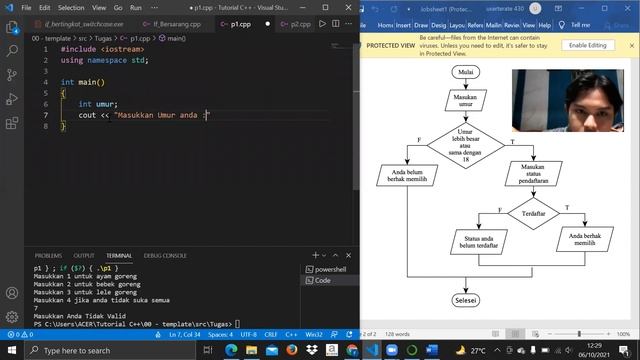Select language mode C++ in status bar
This screenshot has width=640, height=360.
tap(291, 334)
